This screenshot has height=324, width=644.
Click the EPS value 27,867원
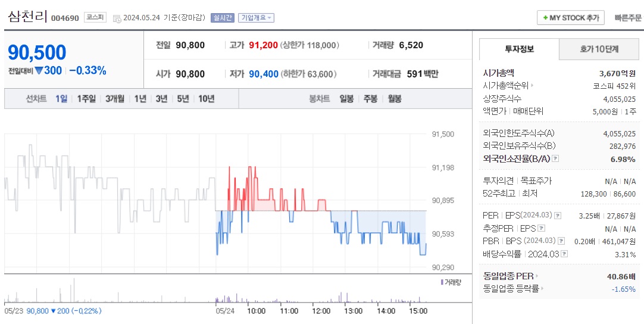point(621,216)
